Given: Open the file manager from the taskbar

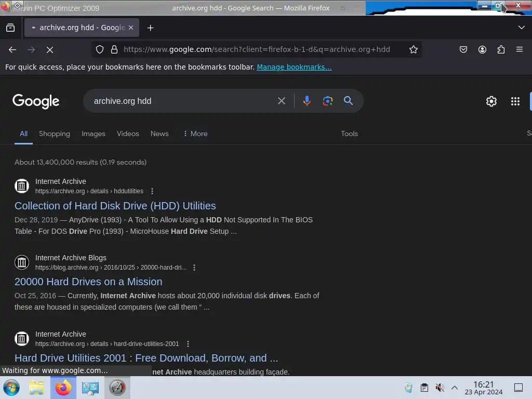Looking at the screenshot, I should pos(36,388).
